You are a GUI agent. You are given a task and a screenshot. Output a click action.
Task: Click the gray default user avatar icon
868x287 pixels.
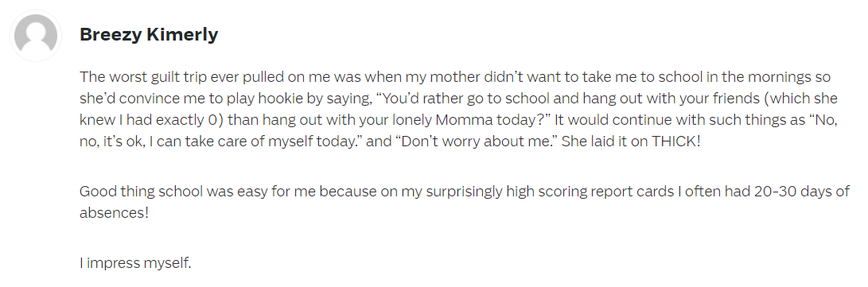36,36
